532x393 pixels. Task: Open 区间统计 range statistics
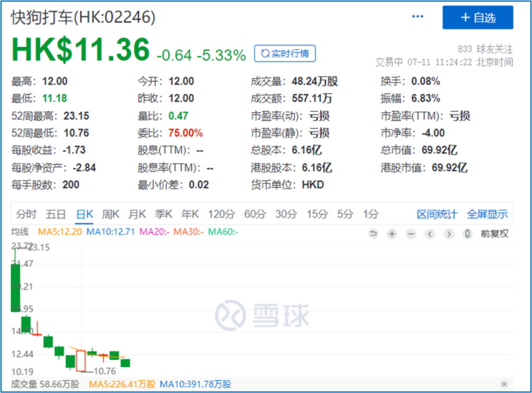point(437,215)
